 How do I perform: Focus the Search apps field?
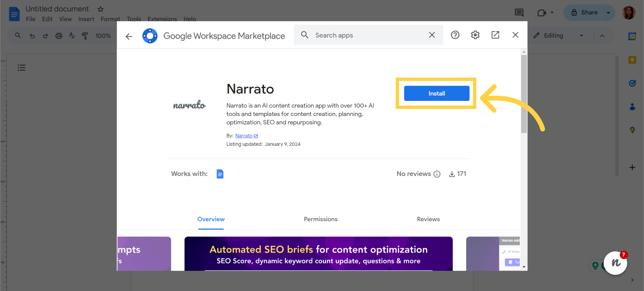(369, 35)
